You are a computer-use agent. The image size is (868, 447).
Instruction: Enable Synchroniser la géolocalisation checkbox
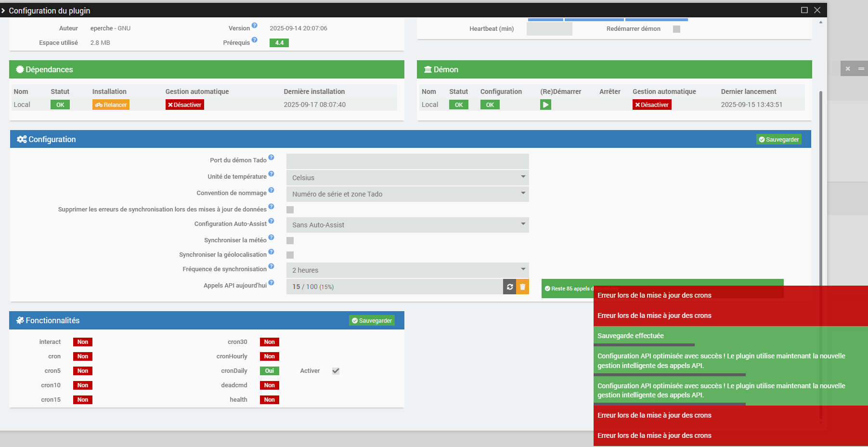click(x=290, y=255)
